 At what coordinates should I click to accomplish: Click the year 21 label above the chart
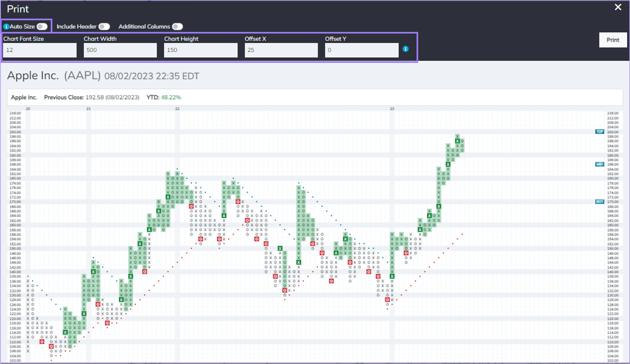[x=88, y=109]
